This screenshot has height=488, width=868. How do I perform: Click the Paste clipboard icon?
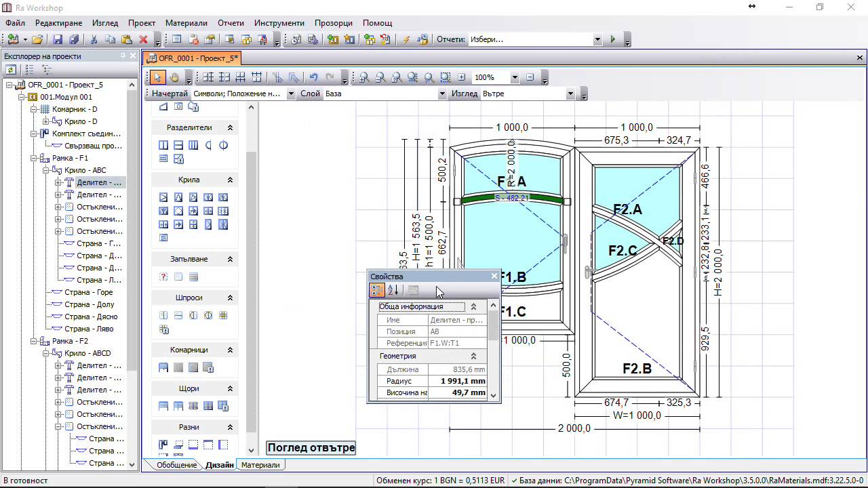tap(127, 40)
